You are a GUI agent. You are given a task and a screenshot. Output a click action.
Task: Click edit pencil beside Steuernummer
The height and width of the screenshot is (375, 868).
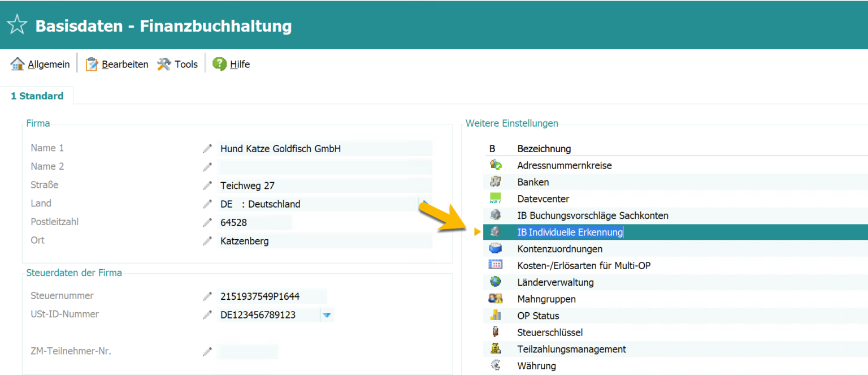[207, 296]
